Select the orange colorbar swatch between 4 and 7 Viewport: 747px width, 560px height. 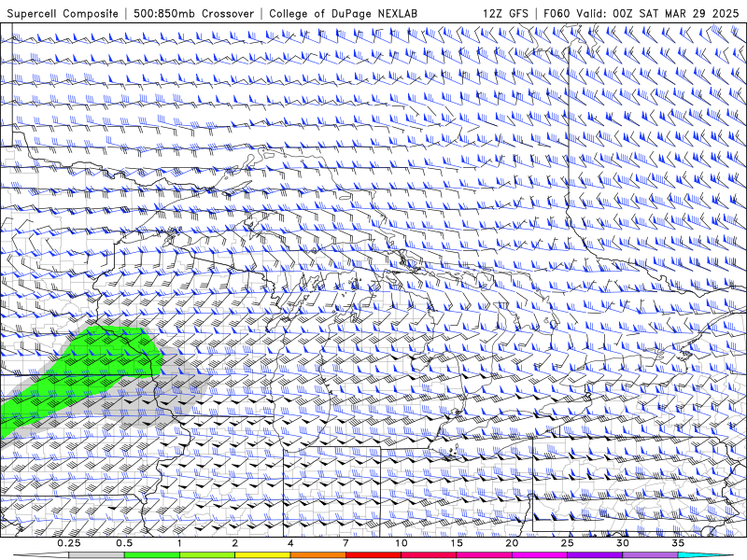[317, 555]
